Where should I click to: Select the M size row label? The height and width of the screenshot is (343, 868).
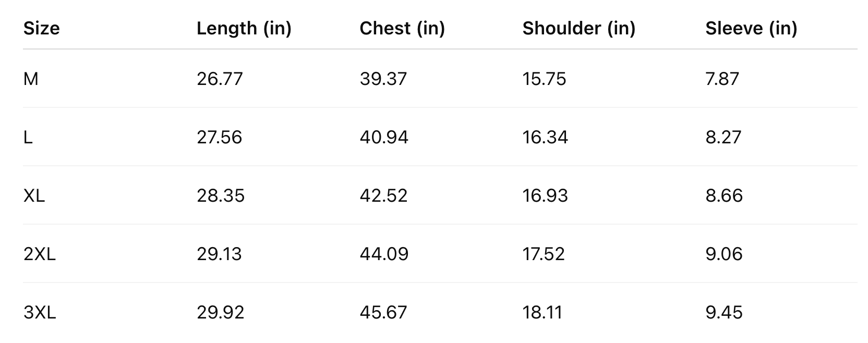31,79
